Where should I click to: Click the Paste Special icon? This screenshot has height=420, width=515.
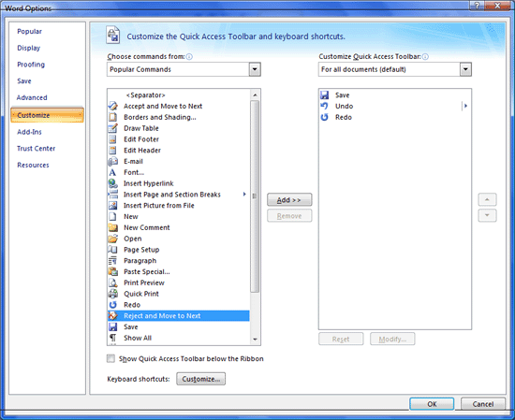pyautogui.click(x=112, y=271)
